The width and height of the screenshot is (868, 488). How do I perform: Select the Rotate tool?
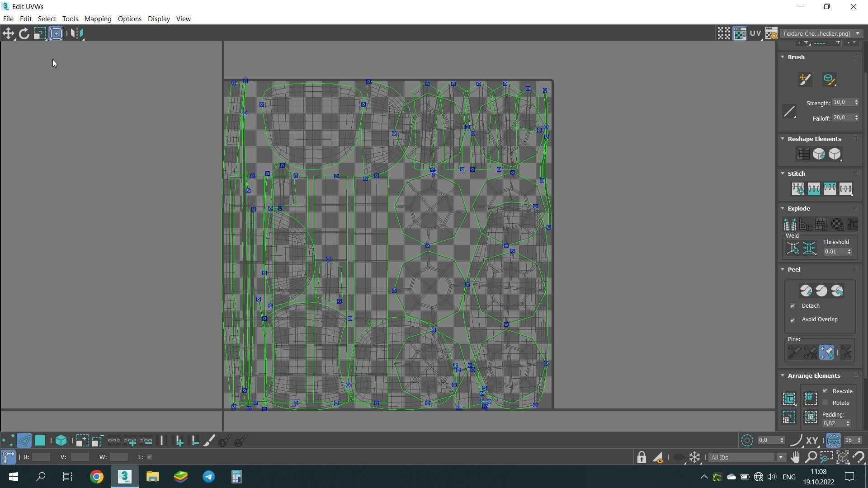24,33
